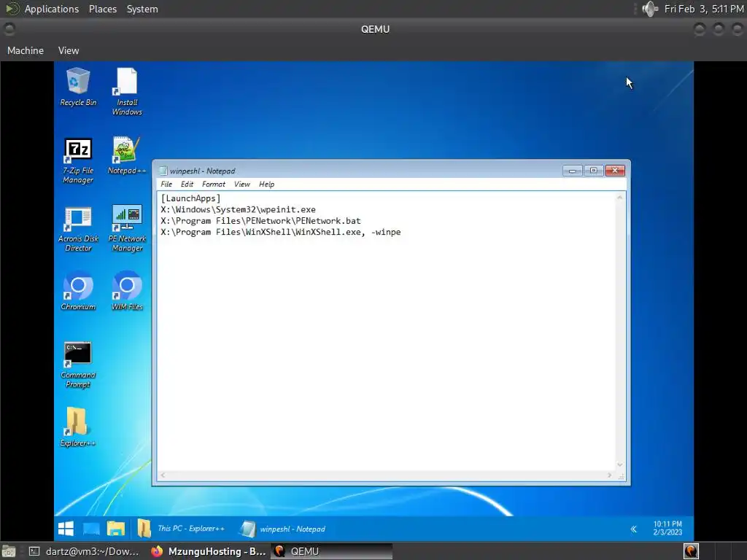This screenshot has height=560, width=747.
Task: Open the host Applications menu
Action: point(52,9)
